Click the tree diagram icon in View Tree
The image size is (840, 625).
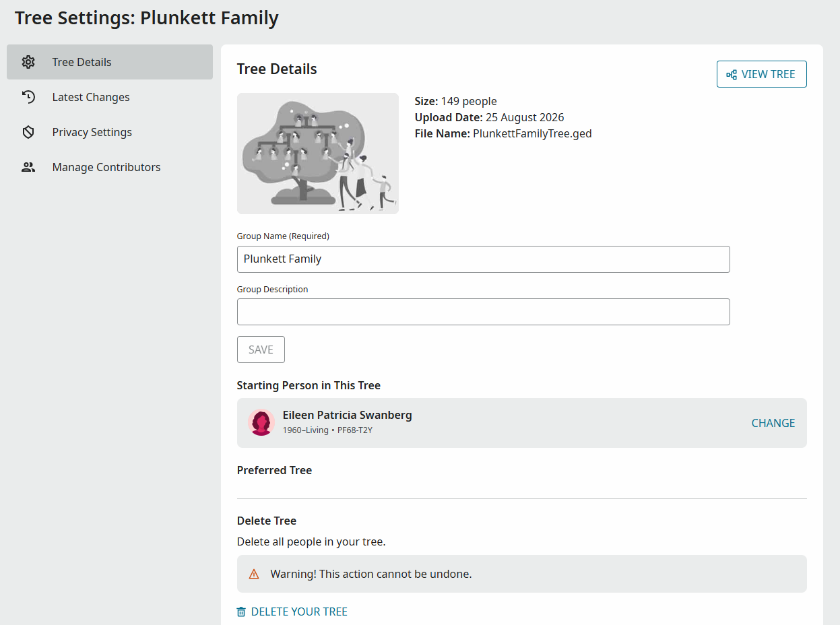tap(732, 74)
